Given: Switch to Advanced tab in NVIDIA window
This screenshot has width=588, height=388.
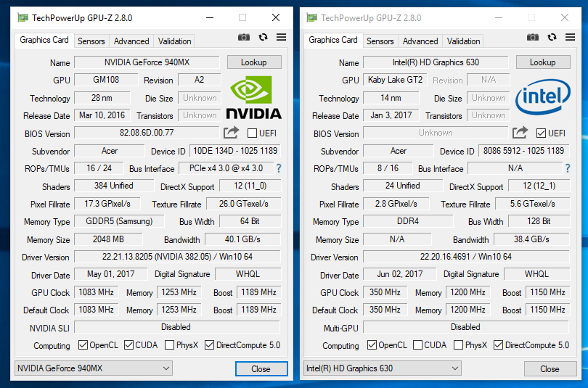Looking at the screenshot, I should coord(131,41).
